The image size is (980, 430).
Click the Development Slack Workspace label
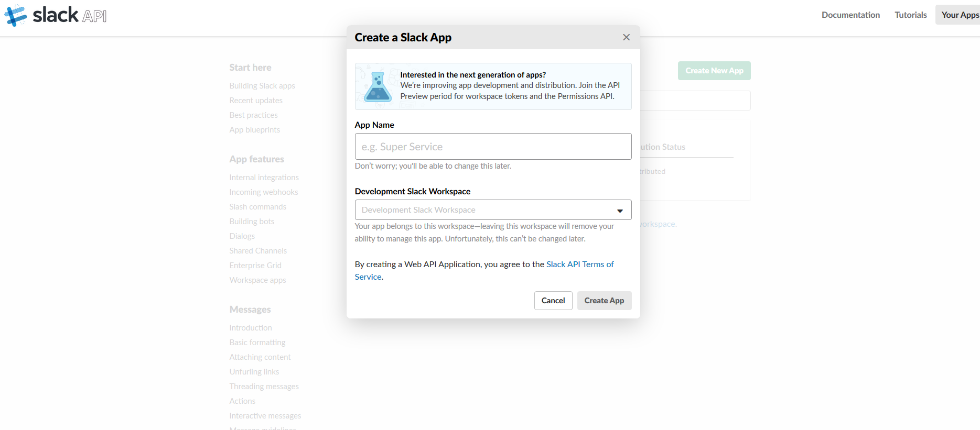(x=413, y=191)
